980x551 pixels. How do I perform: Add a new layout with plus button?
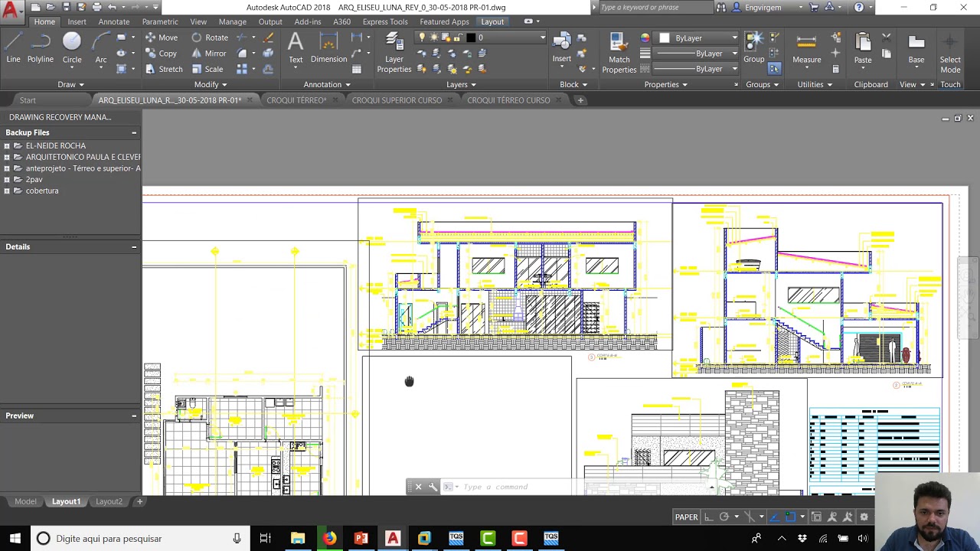[139, 501]
